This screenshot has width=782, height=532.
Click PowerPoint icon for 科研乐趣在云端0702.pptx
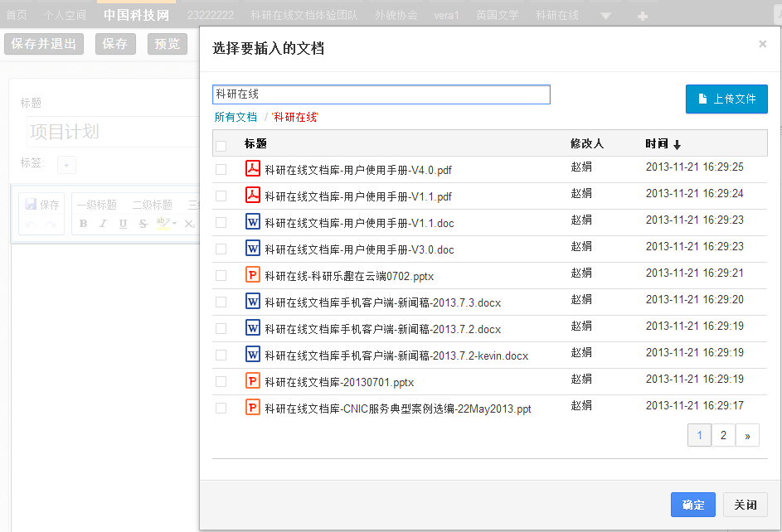(x=253, y=275)
